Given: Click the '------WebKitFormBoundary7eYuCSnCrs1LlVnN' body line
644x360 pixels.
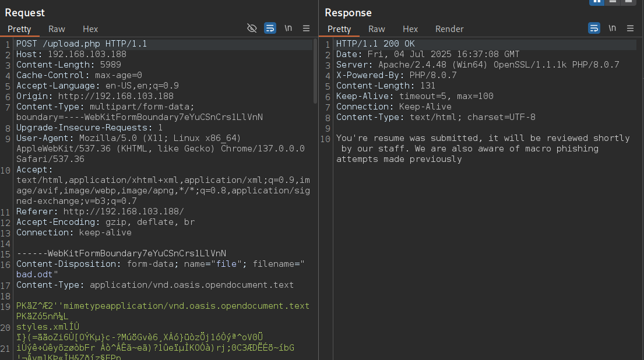Looking at the screenshot, I should [x=121, y=253].
